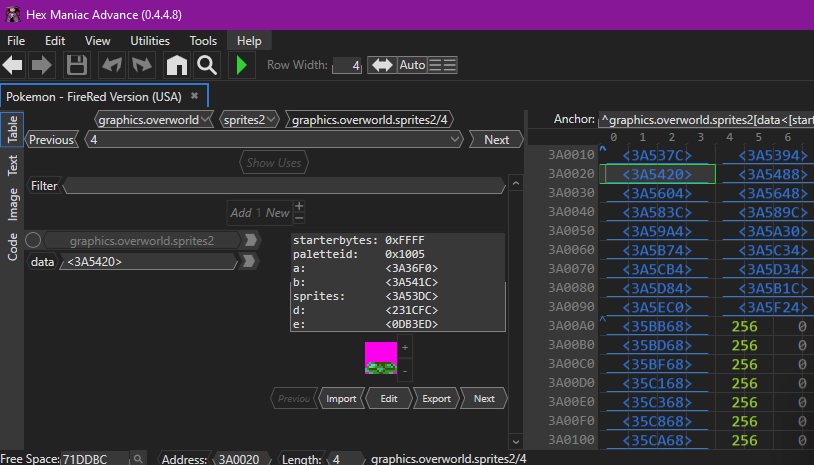
Task: Open Find with the magnifying glass icon
Action: tap(207, 66)
